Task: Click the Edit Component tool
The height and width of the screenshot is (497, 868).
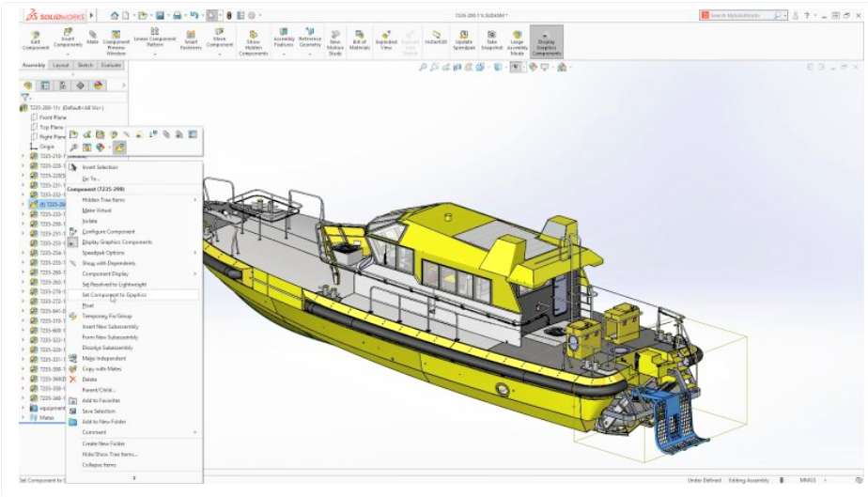Action: coord(35,39)
